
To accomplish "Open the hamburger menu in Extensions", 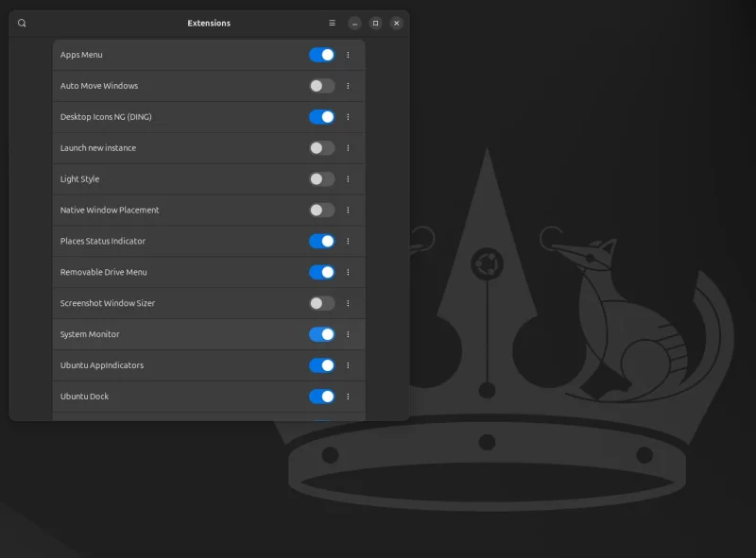I will pos(333,23).
